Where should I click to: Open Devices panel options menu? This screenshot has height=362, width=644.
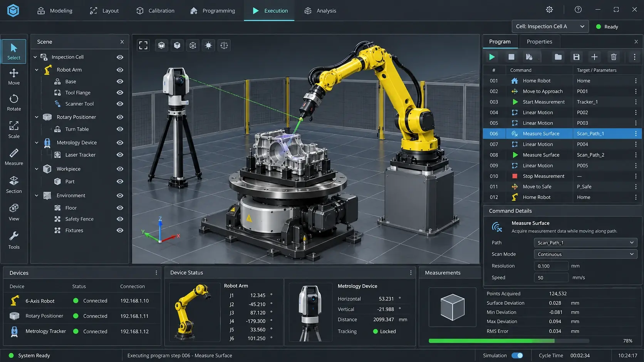point(156,273)
